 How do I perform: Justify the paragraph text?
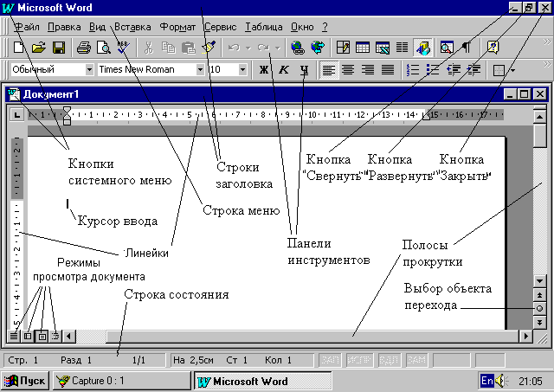coord(388,69)
